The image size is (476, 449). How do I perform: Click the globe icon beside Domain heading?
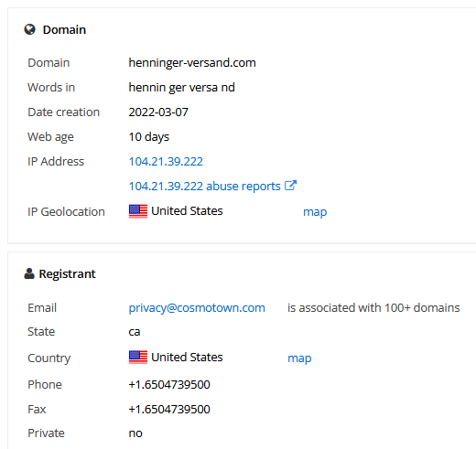29,29
